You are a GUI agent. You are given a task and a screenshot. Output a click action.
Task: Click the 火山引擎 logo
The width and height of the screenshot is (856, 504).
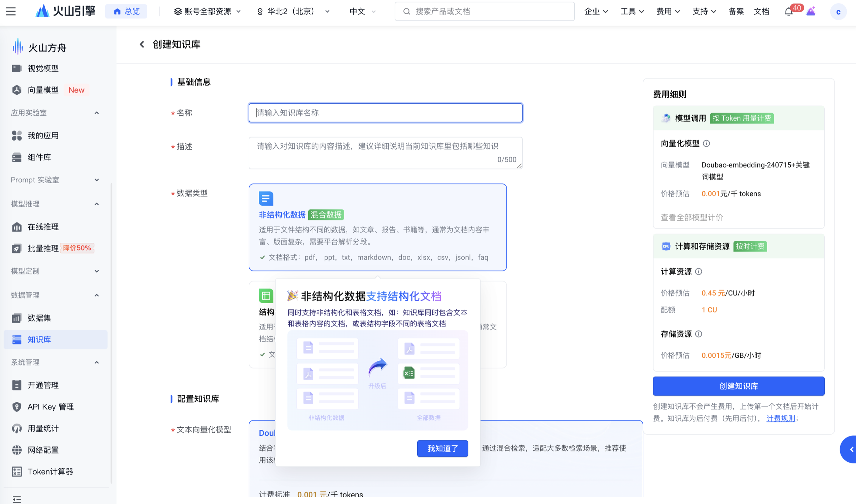pyautogui.click(x=66, y=11)
